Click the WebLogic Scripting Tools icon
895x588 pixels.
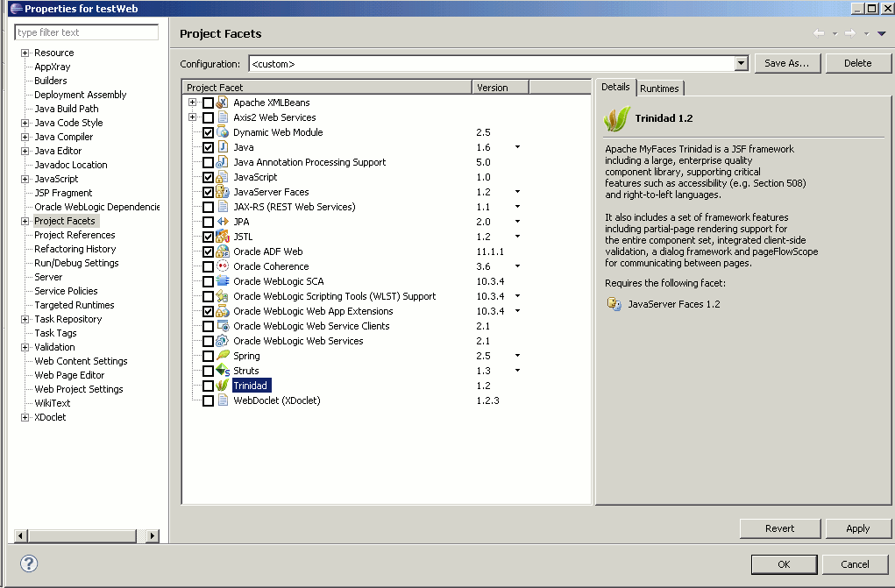click(x=223, y=295)
